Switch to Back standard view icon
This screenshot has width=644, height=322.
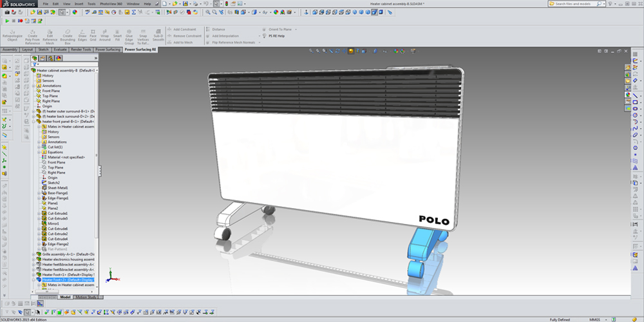[x=321, y=12]
